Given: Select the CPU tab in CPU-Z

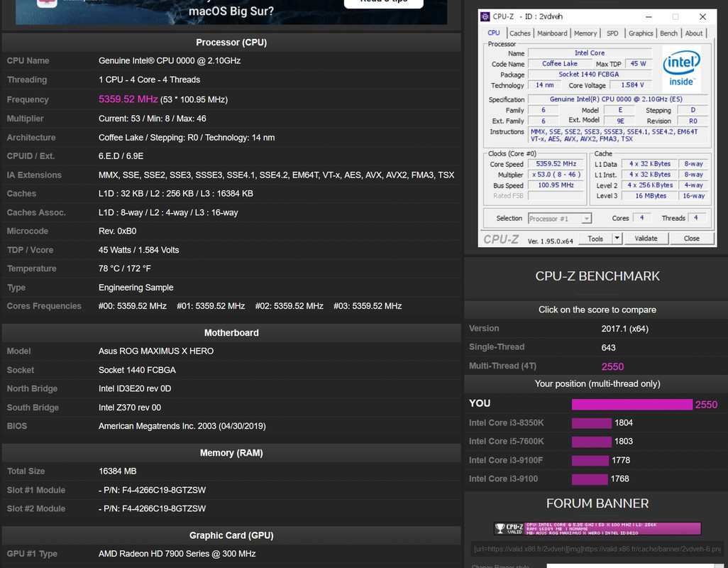Looking at the screenshot, I should point(494,33).
